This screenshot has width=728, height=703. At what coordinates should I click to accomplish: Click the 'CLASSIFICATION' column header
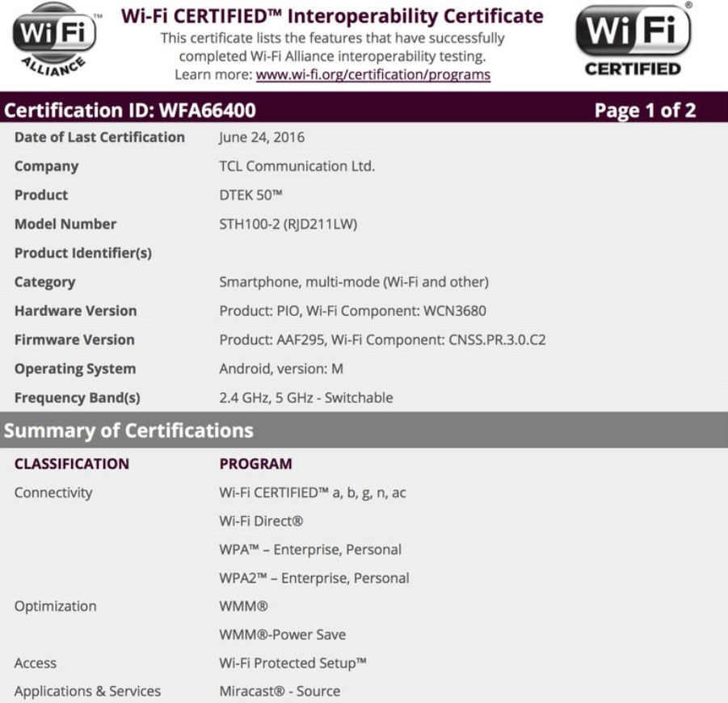pyautogui.click(x=71, y=464)
